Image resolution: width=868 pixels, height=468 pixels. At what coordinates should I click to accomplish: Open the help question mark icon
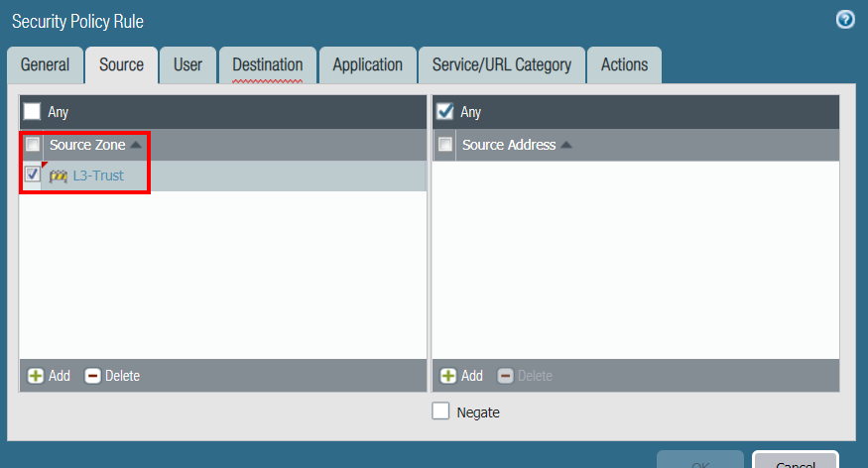tap(845, 20)
